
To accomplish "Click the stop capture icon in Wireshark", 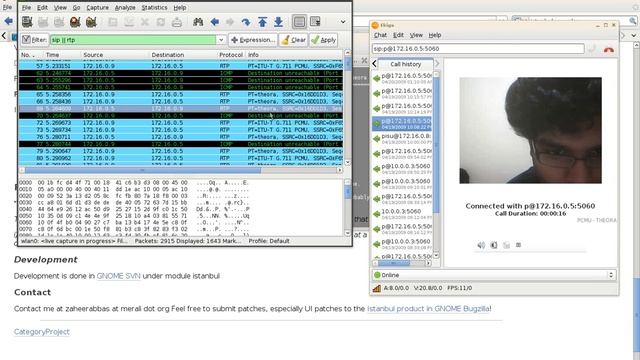I will click(x=75, y=22).
